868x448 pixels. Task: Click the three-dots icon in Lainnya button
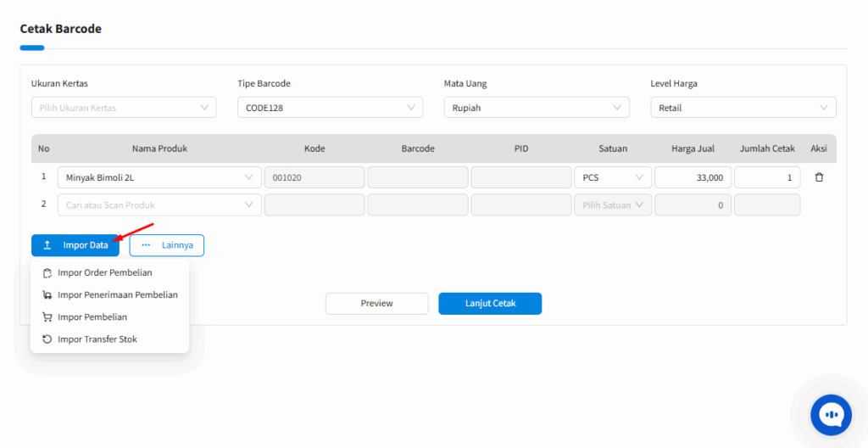(x=146, y=245)
